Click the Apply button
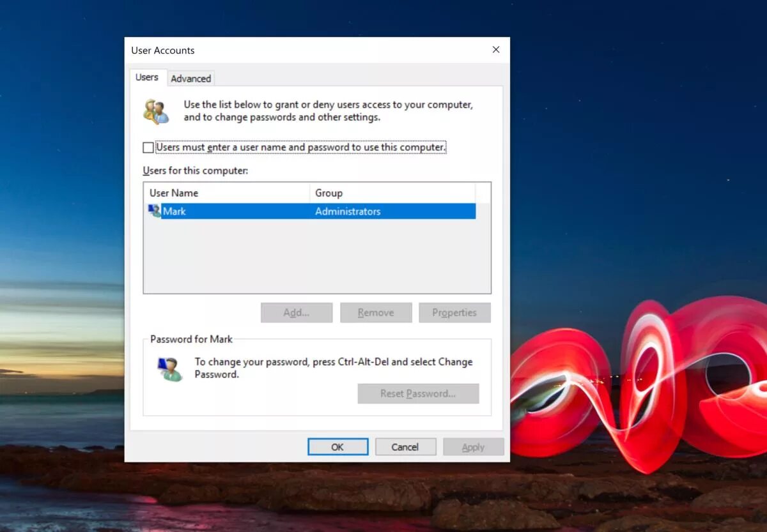Image resolution: width=767 pixels, height=532 pixels. tap(473, 447)
